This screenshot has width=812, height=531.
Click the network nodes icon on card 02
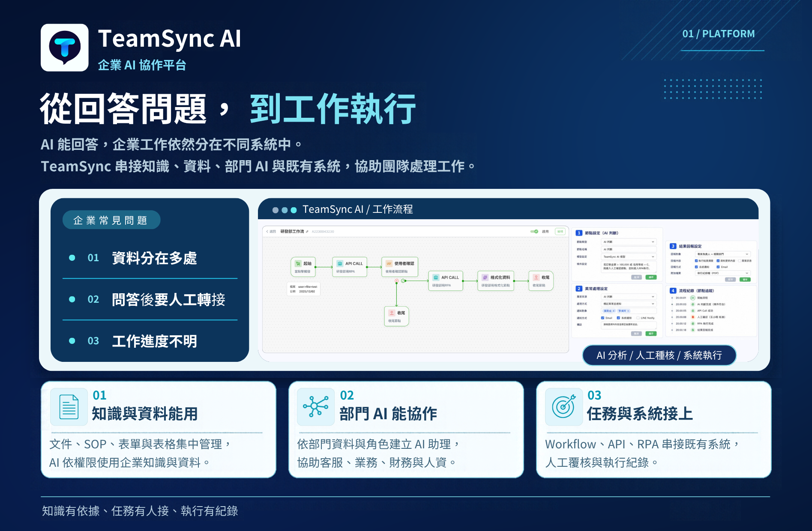tap(316, 407)
